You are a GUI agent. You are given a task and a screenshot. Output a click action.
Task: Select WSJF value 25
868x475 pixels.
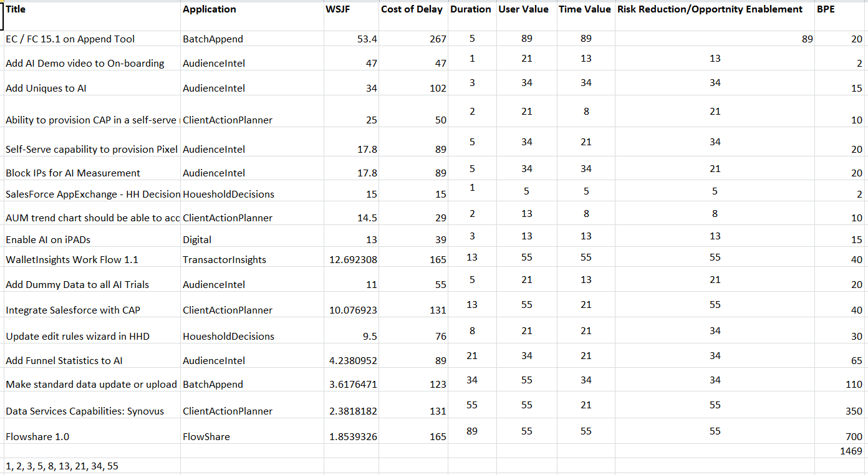(x=352, y=112)
